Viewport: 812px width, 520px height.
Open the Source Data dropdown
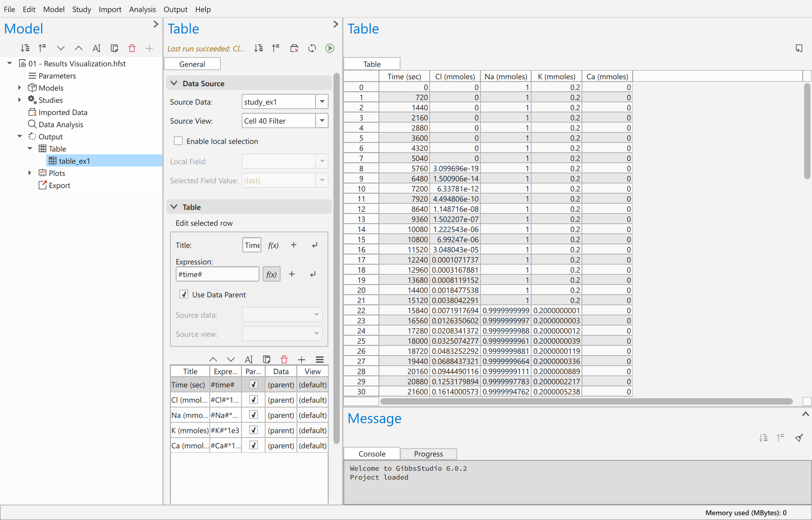285,101
